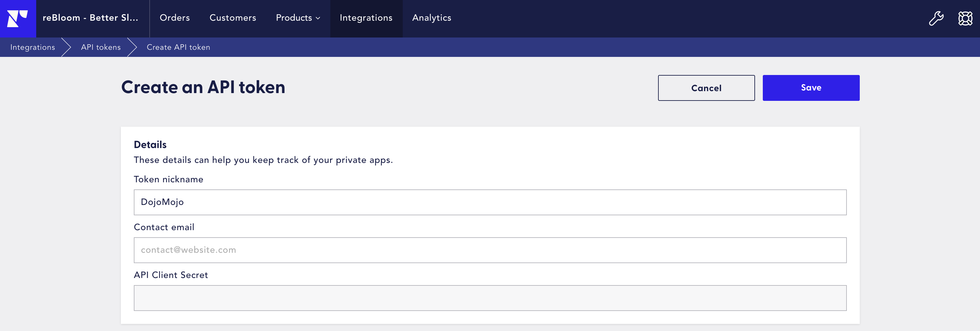Image resolution: width=980 pixels, height=331 pixels.
Task: Navigate to Integrations breadcrumb
Action: [x=33, y=47]
